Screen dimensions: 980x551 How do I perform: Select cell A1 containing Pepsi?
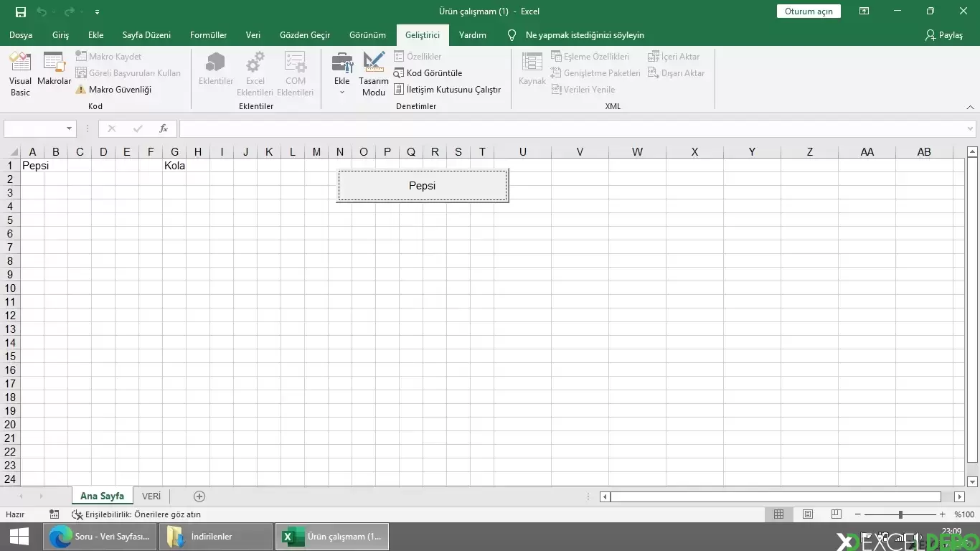(x=32, y=166)
